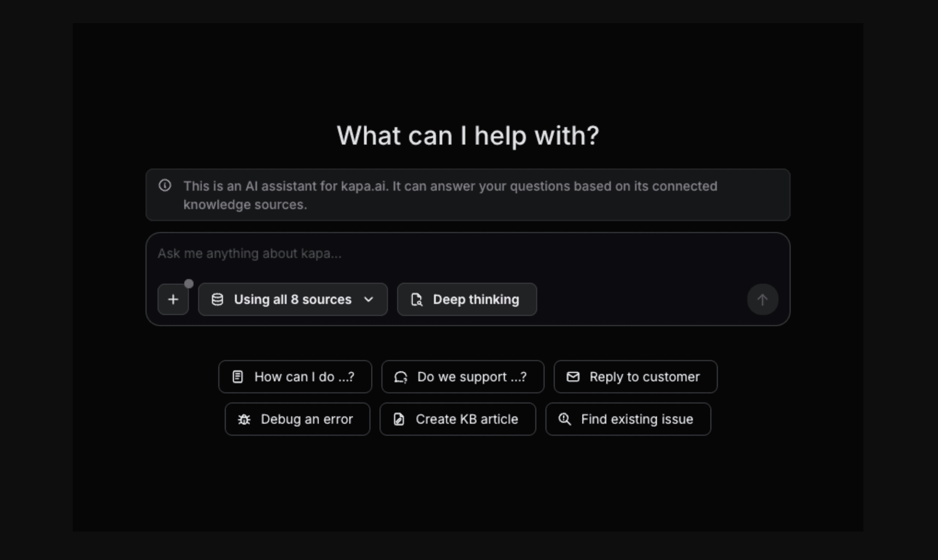Click the envelope icon for replies
Screen dimensions: 938x560
573,377
